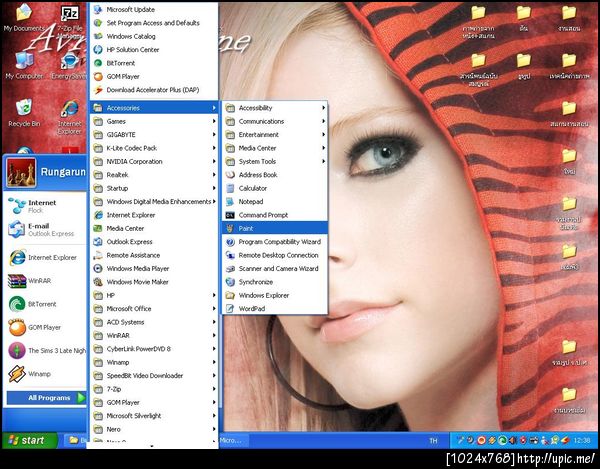This screenshot has width=600, height=469.
Task: Click Internet Explorer in Start menu recent list
Action: point(45,257)
